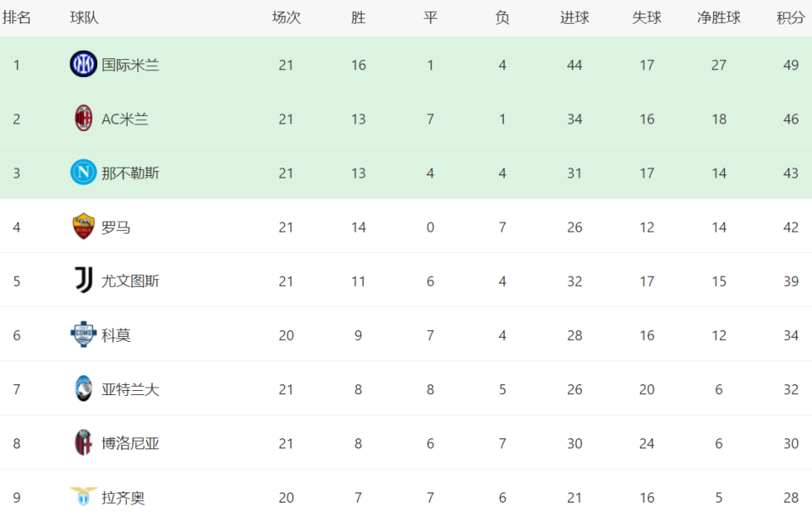Click the Napoli club logo
This screenshot has height=517, width=812.
[x=83, y=173]
